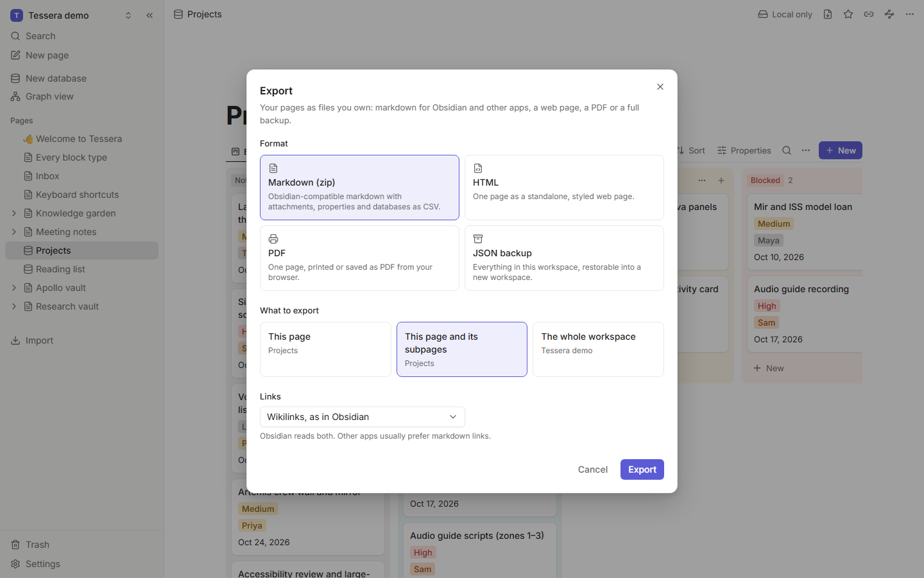Create a New page from sidebar
The width and height of the screenshot is (924, 578).
81,55
